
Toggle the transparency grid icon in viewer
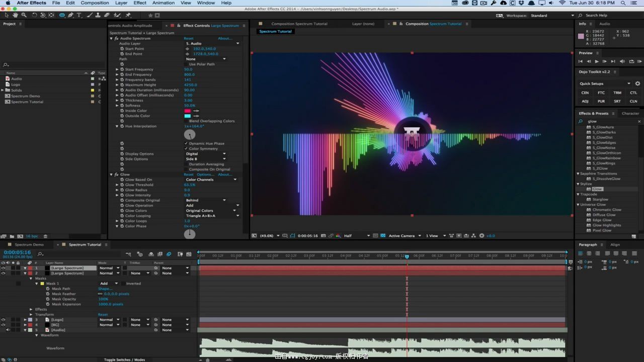point(383,236)
